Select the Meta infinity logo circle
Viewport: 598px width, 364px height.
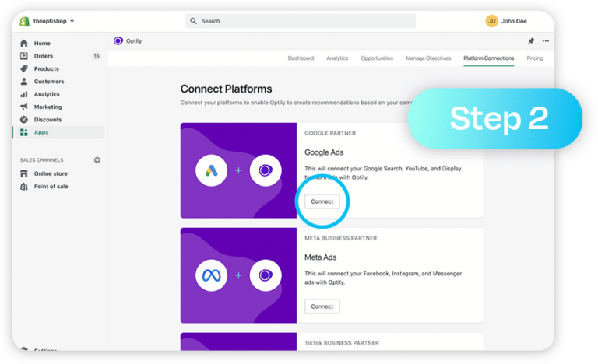(x=211, y=275)
